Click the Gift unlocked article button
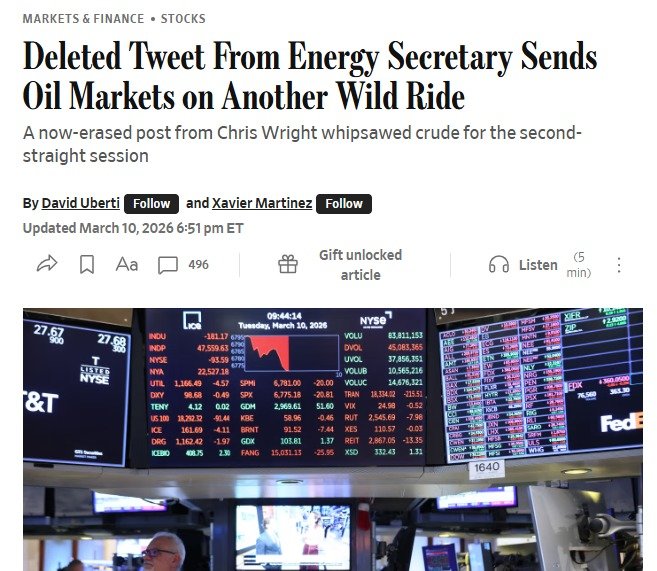Image resolution: width=657 pixels, height=571 pixels. coord(360,265)
